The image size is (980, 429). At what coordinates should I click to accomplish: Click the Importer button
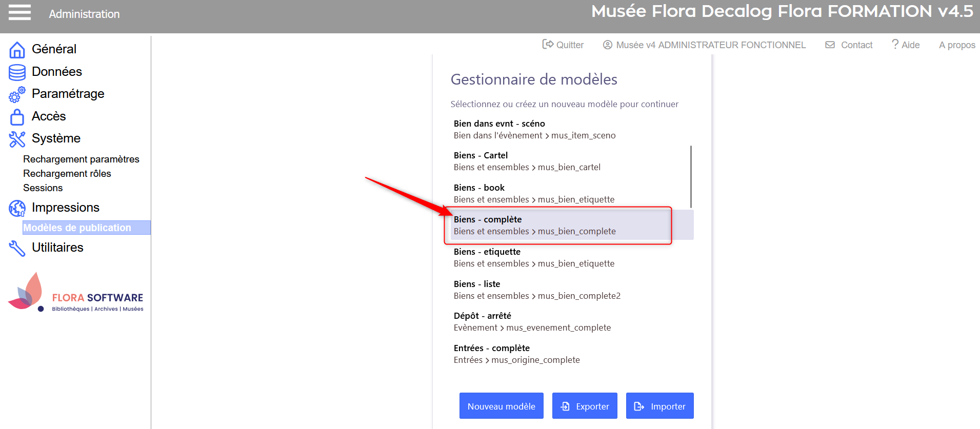pos(659,406)
